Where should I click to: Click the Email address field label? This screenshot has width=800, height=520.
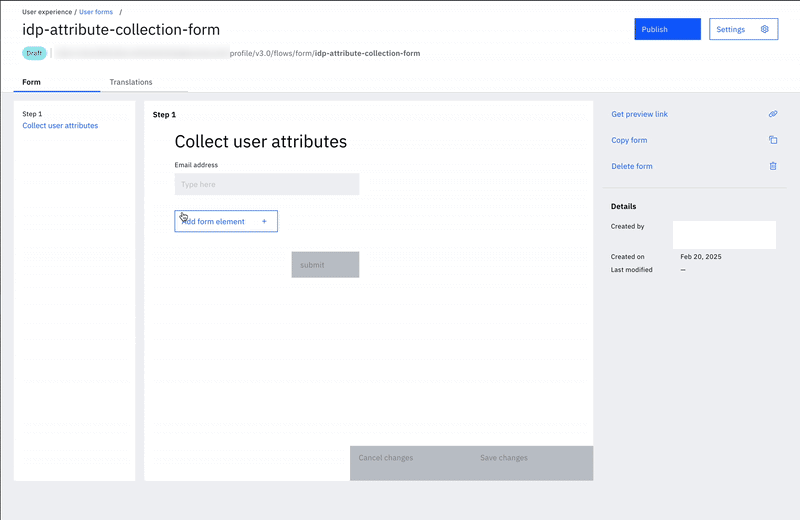196,165
